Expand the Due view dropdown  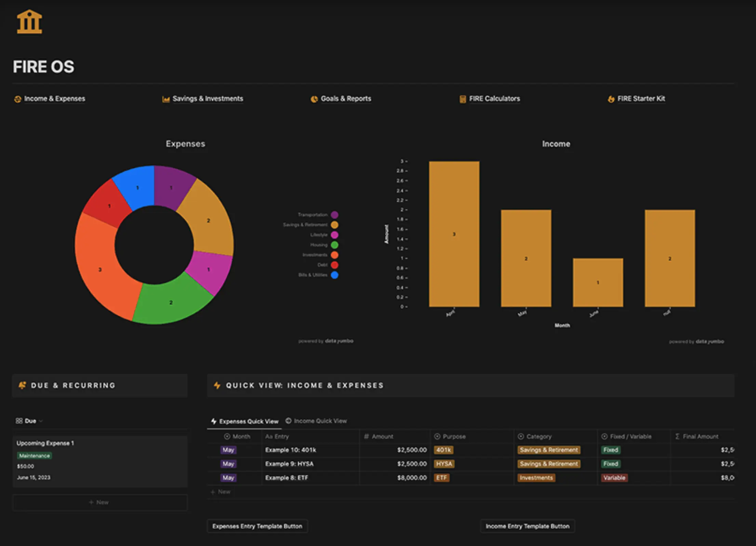click(x=29, y=421)
